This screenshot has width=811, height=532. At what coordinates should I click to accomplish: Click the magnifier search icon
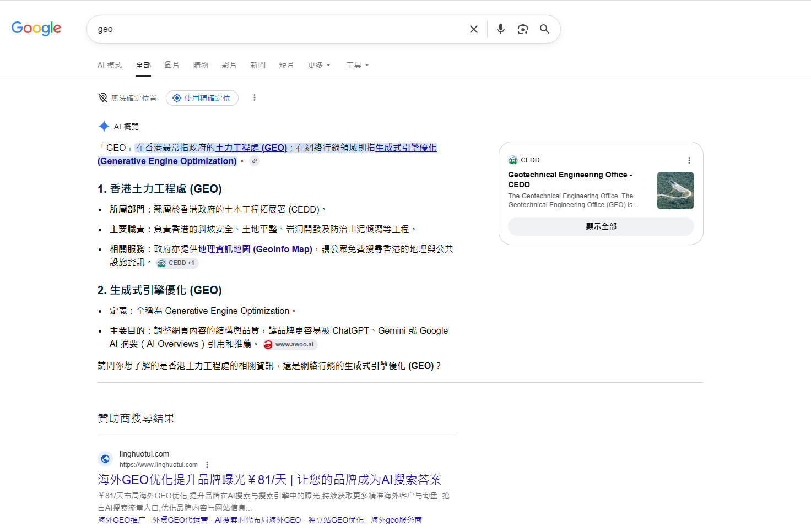tap(544, 29)
